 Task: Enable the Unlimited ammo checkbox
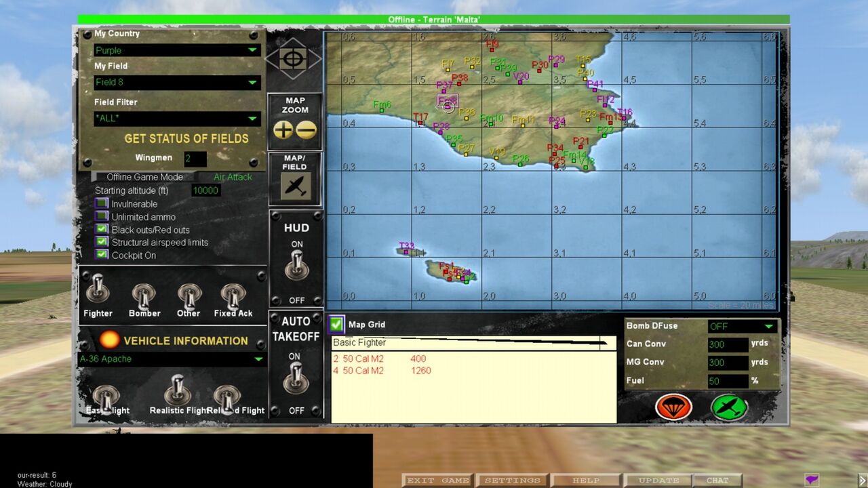(x=102, y=216)
